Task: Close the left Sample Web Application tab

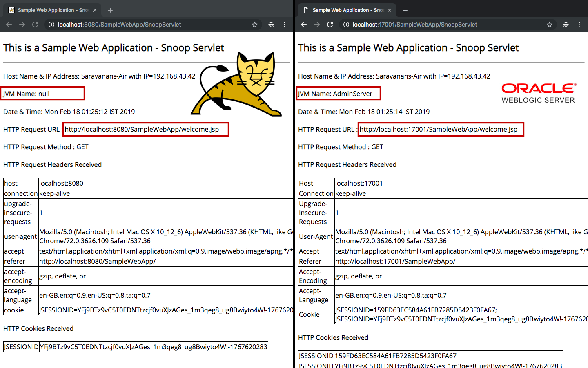Action: coord(95,10)
